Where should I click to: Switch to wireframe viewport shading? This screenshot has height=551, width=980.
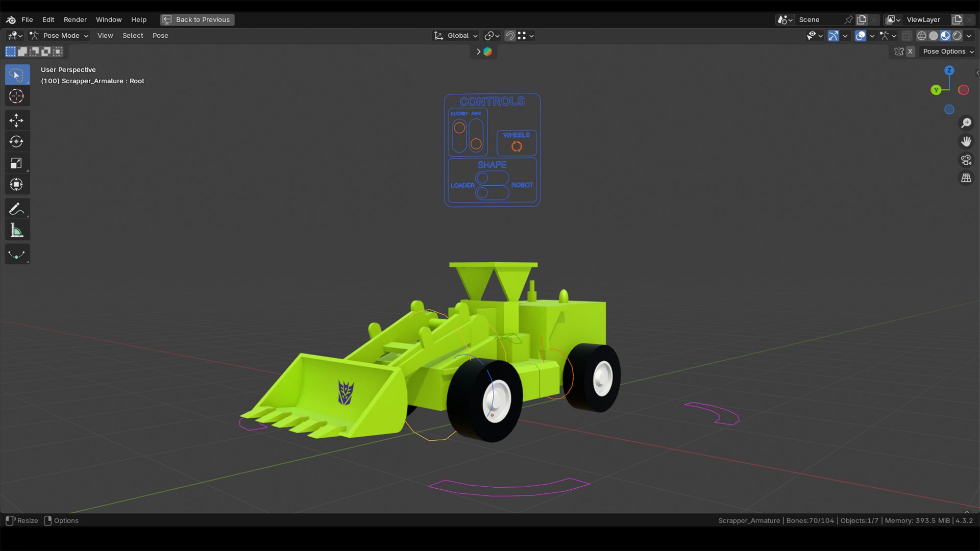tap(922, 36)
